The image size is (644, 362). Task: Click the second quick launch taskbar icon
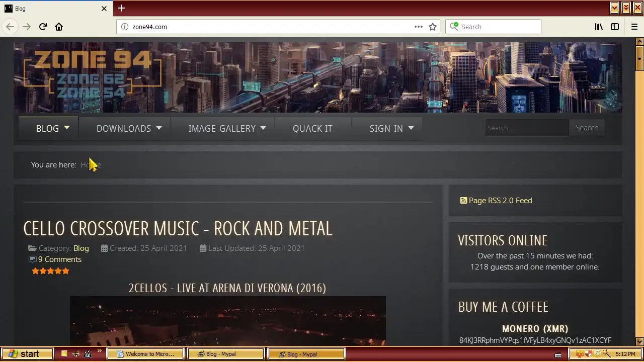76,354
